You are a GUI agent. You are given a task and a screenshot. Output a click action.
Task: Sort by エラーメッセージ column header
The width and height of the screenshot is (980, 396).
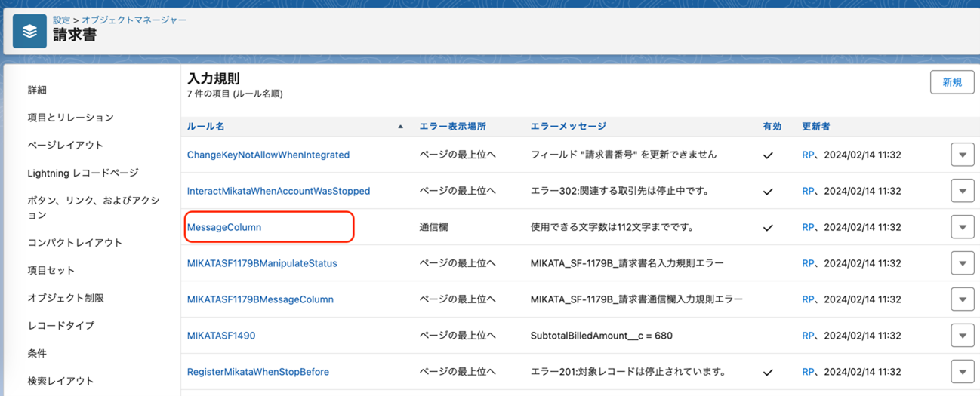point(568,127)
